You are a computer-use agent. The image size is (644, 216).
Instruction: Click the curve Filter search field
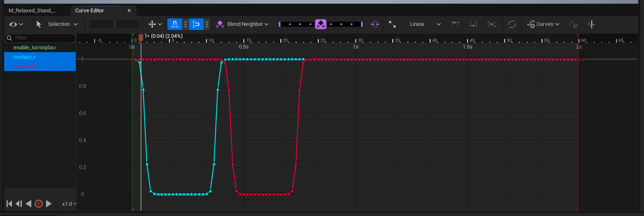click(x=40, y=38)
